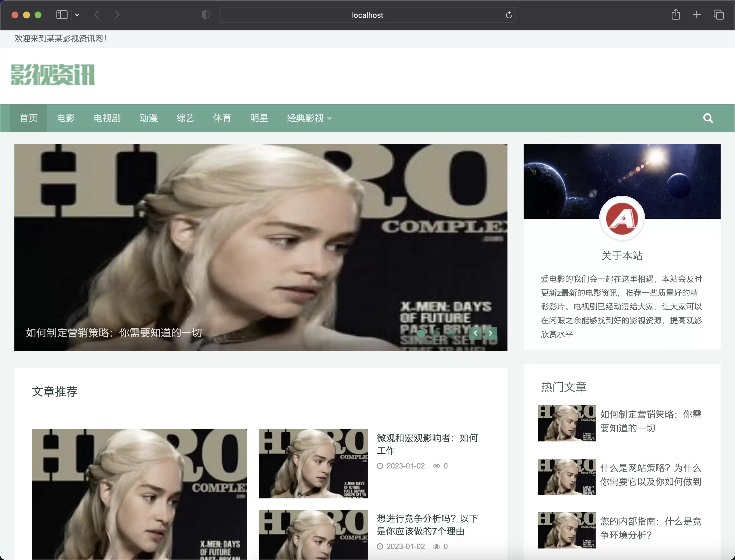Reload the page with the refresh icon
The width and height of the screenshot is (735, 560).
508,15
